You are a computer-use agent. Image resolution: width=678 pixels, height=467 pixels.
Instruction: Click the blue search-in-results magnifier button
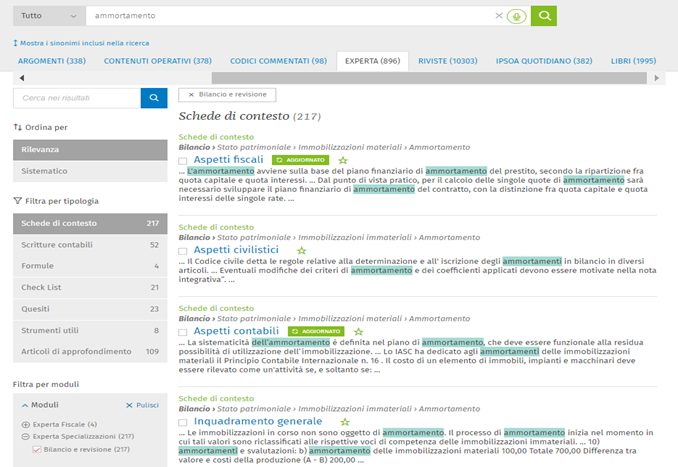154,97
